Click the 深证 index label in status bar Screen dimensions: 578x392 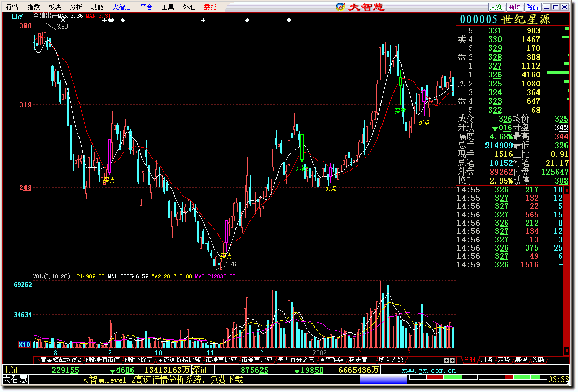pos(200,370)
